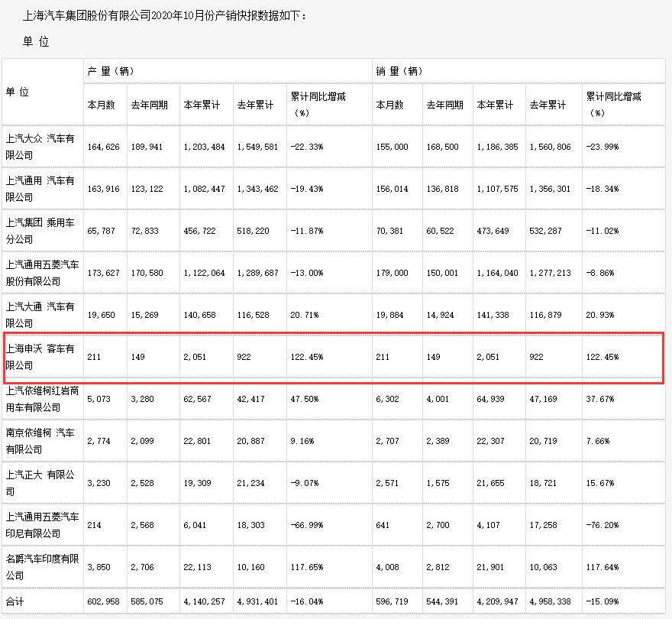672x619 pixels.
Task: Click the 20.93% percentage cell
Action: tap(600, 315)
